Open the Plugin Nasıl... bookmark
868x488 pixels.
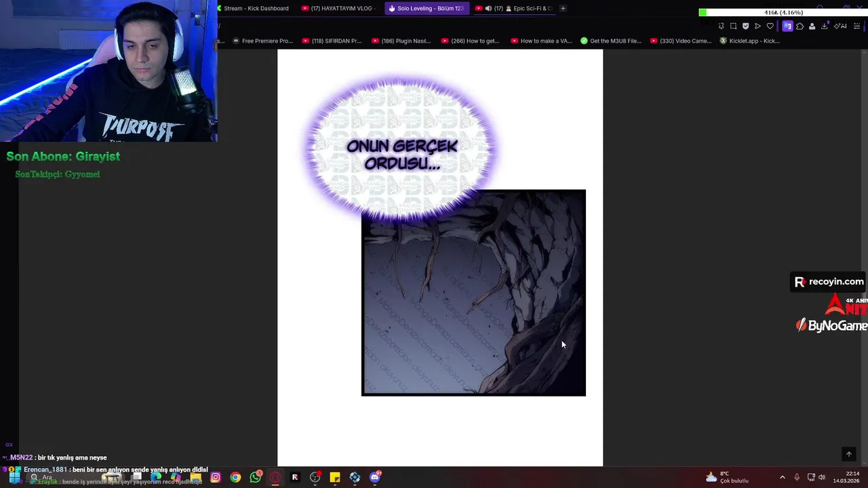pos(401,41)
